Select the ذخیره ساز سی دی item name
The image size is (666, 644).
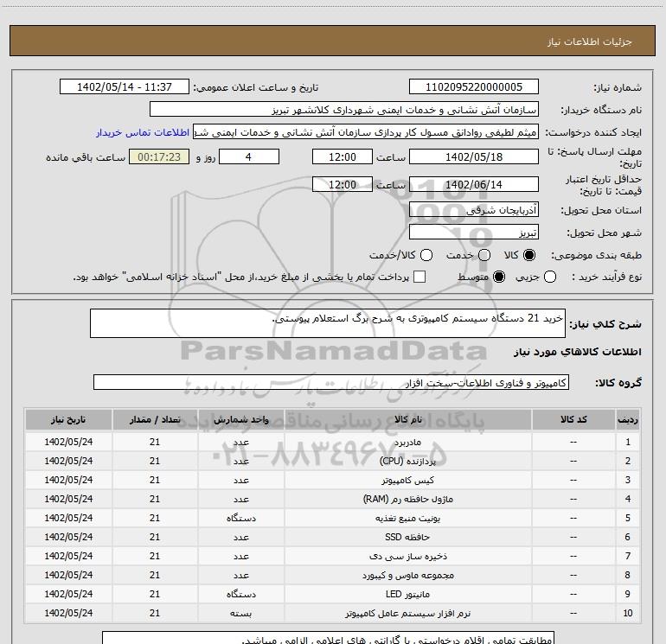(407, 556)
